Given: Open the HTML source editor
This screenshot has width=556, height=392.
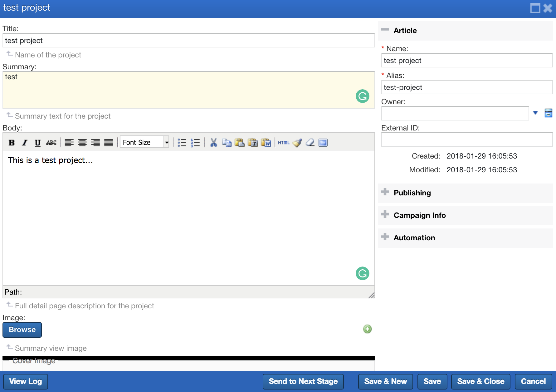Looking at the screenshot, I should tap(284, 143).
